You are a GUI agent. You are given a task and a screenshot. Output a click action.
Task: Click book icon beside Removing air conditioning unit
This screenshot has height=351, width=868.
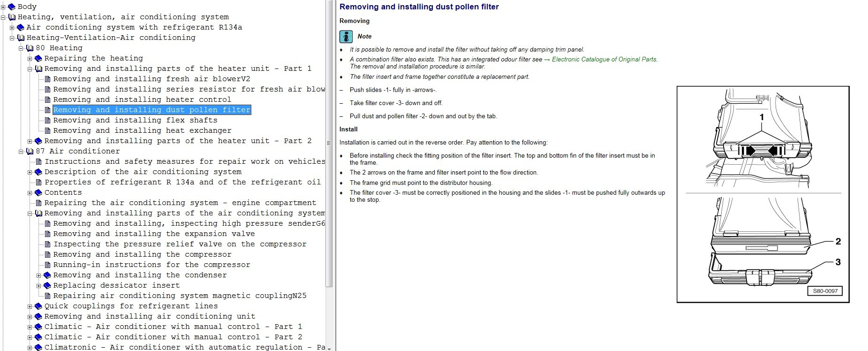[x=38, y=317]
